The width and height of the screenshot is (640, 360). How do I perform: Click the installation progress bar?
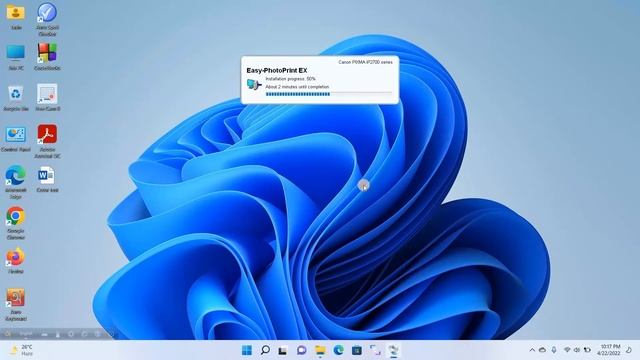(x=329, y=94)
